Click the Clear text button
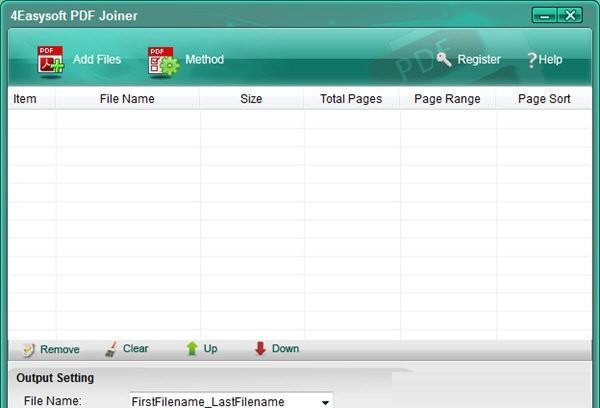The height and width of the screenshot is (408, 600). click(135, 349)
